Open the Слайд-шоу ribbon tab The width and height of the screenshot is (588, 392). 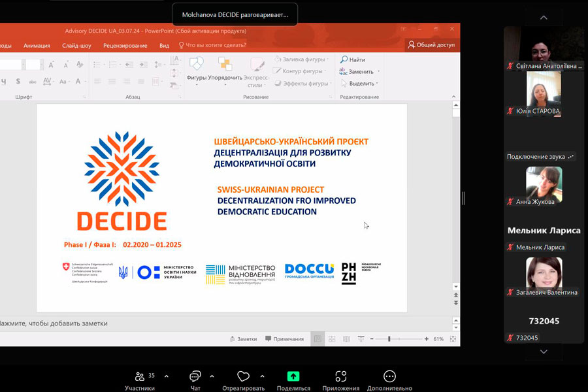[x=76, y=45]
